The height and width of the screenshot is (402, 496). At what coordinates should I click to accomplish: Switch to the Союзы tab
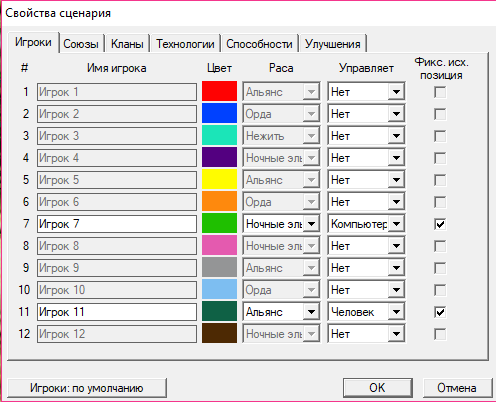pyautogui.click(x=81, y=44)
